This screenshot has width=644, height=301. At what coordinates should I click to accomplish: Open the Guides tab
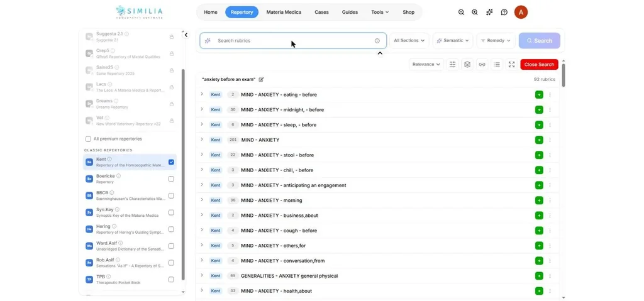[350, 13]
